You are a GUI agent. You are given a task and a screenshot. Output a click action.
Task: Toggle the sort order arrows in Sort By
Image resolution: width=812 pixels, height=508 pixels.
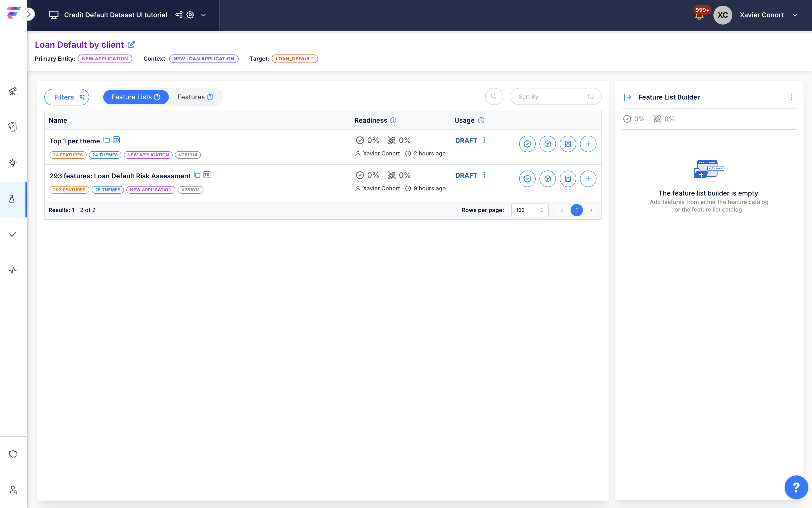[590, 97]
